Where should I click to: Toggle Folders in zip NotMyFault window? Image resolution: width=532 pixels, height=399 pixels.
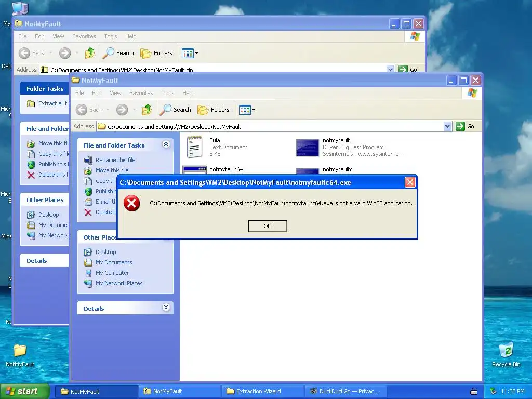click(156, 53)
